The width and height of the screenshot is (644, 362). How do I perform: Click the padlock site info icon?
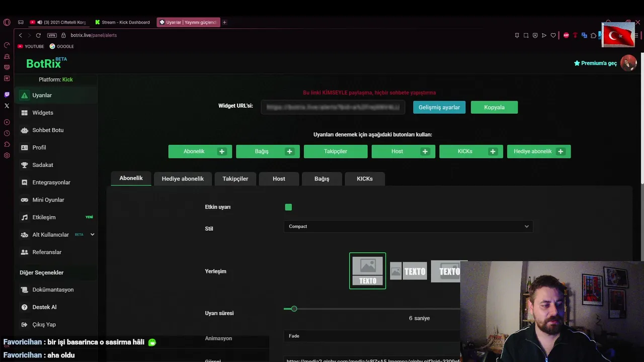pyautogui.click(x=63, y=35)
